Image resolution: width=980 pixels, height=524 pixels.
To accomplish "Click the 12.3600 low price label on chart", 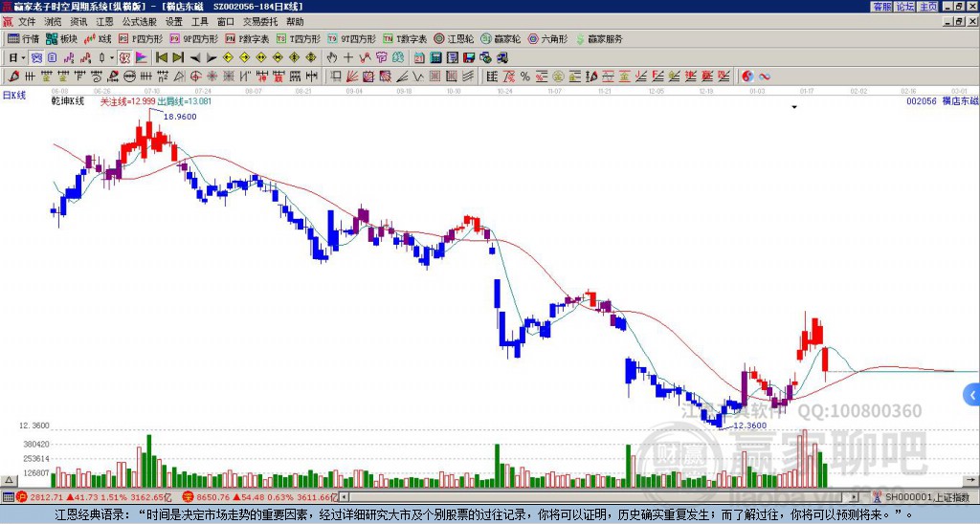I will pos(750,426).
